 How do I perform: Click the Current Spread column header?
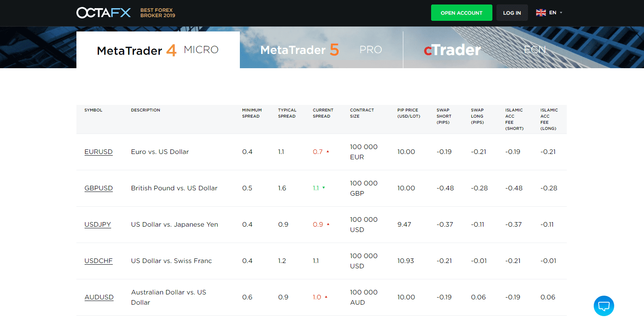click(323, 113)
